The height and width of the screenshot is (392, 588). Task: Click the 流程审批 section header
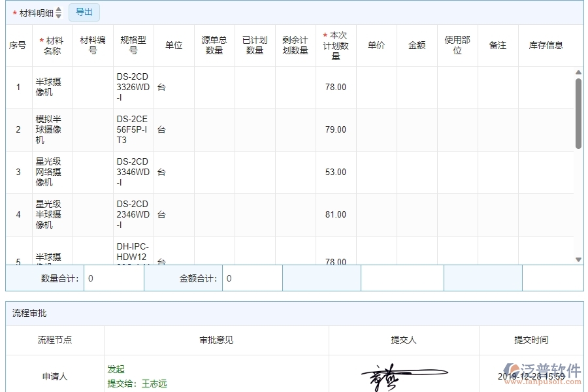(x=29, y=314)
